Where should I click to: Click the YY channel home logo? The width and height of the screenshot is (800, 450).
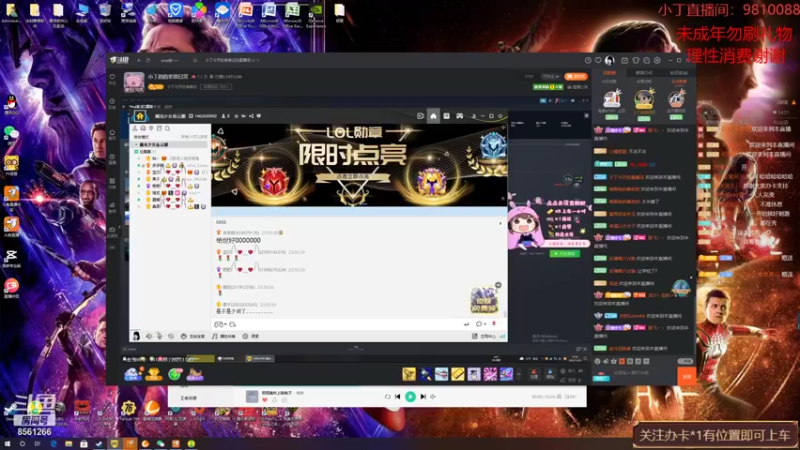point(140,116)
